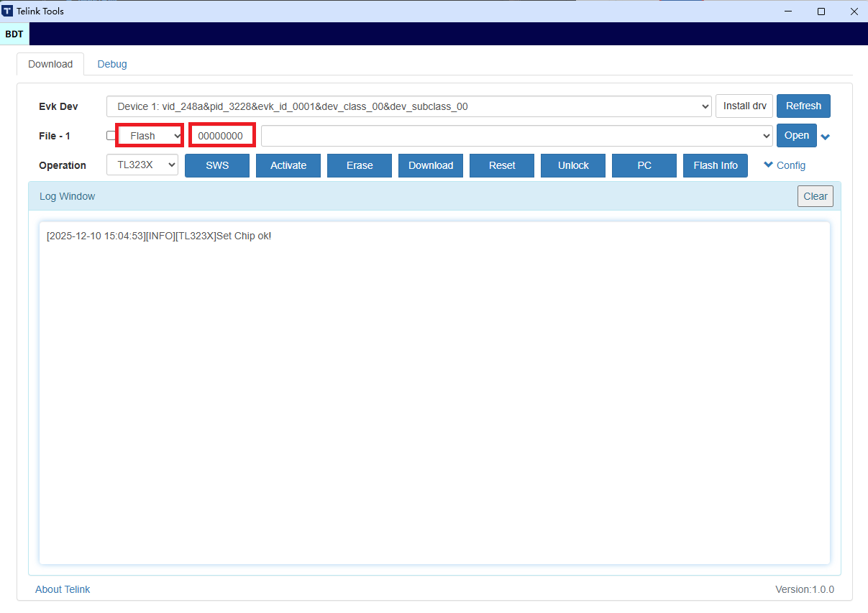Erase the flash memory
The image size is (868, 613).
pyautogui.click(x=359, y=165)
